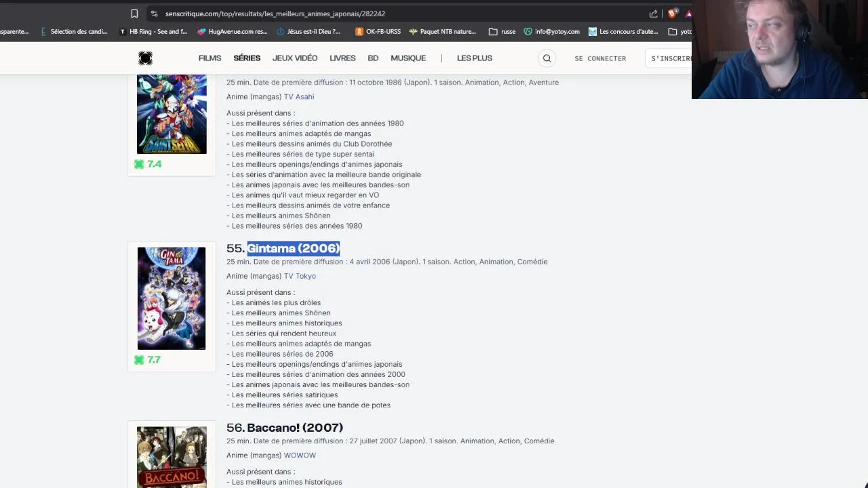The image size is (868, 488).
Task: Click the rank number '56.'
Action: [x=235, y=428]
